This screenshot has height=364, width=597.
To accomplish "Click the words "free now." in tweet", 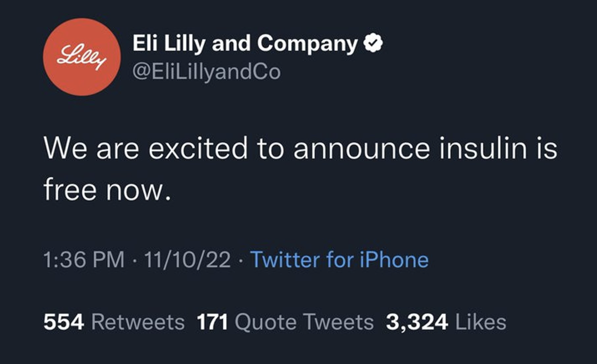I will (x=108, y=189).
